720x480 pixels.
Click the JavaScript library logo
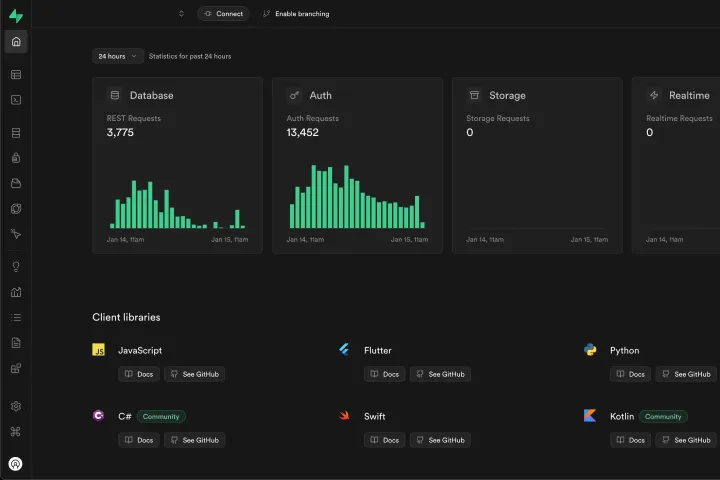[98, 350]
